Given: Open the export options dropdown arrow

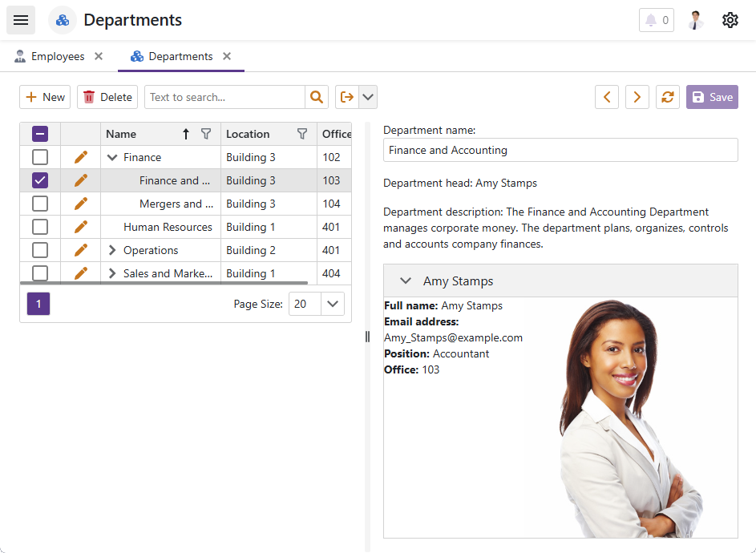Looking at the screenshot, I should point(368,97).
